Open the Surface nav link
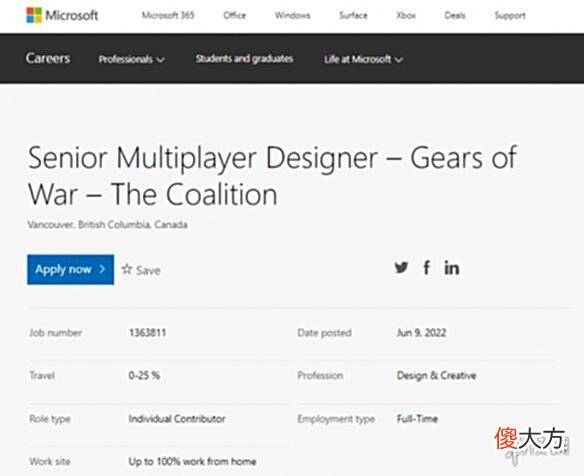The image size is (584, 476). point(353,15)
